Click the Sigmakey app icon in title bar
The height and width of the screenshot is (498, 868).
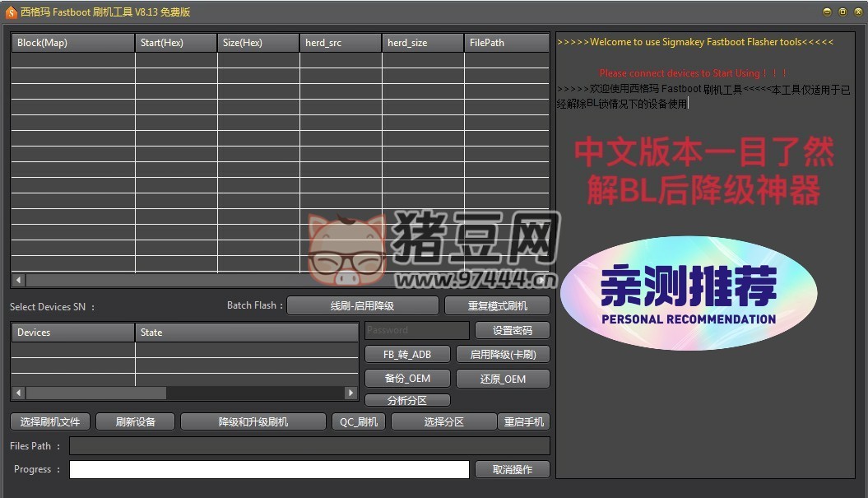[11, 12]
